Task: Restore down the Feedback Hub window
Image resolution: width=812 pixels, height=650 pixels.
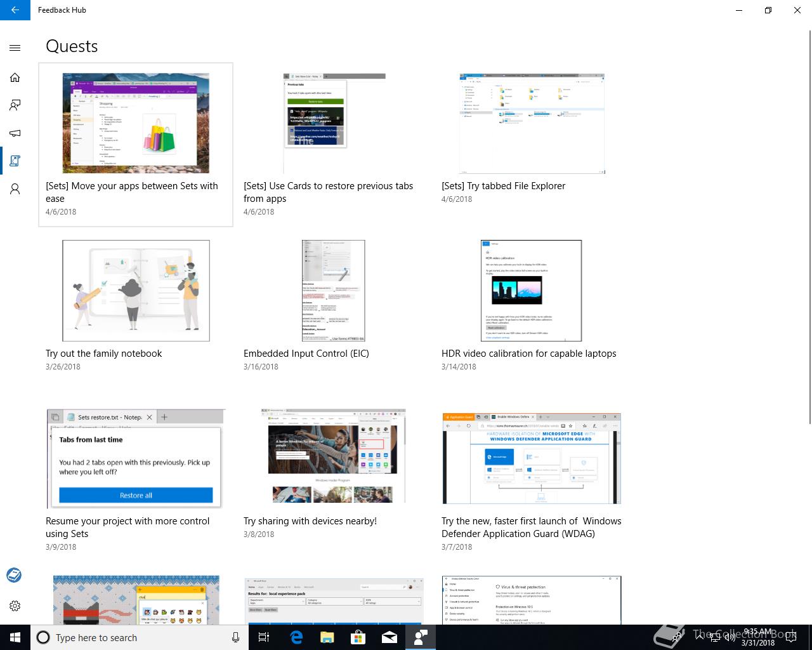Action: pyautogui.click(x=768, y=10)
